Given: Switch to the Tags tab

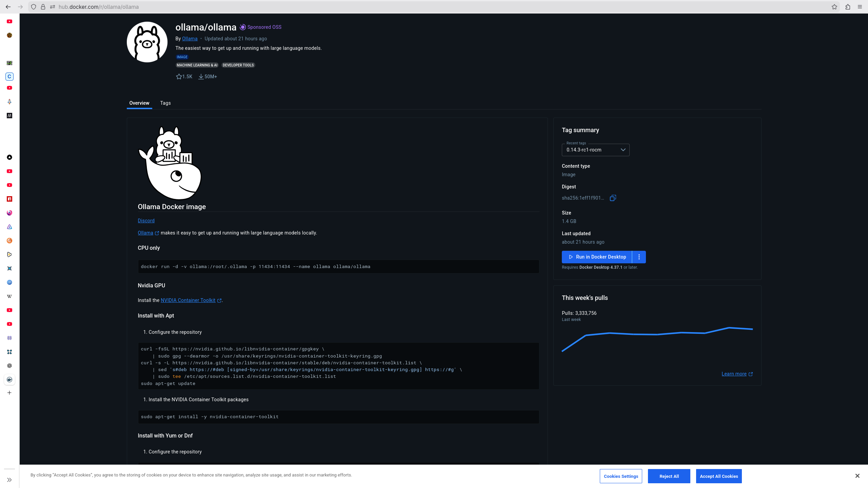Looking at the screenshot, I should coord(165,103).
